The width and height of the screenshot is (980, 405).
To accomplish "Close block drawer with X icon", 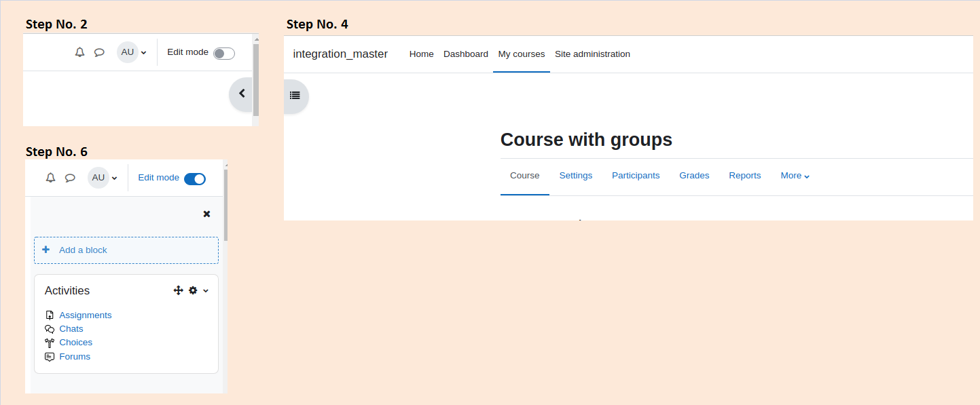I will click(207, 214).
